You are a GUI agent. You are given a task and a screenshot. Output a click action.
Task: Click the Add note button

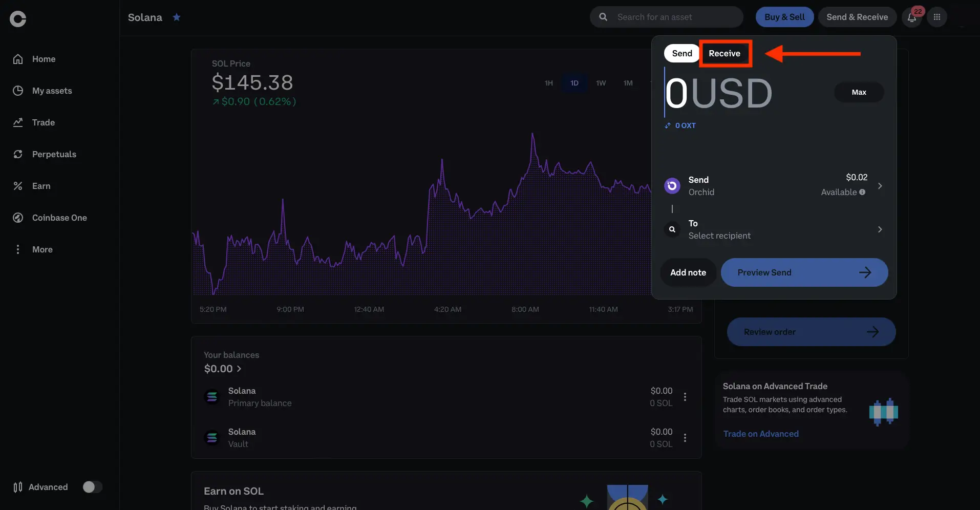[688, 272]
